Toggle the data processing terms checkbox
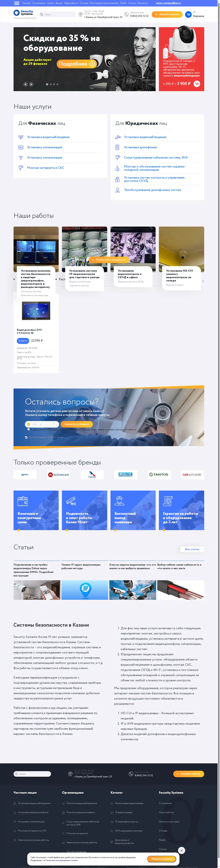This screenshot has width=220, height=868. [x=26, y=437]
